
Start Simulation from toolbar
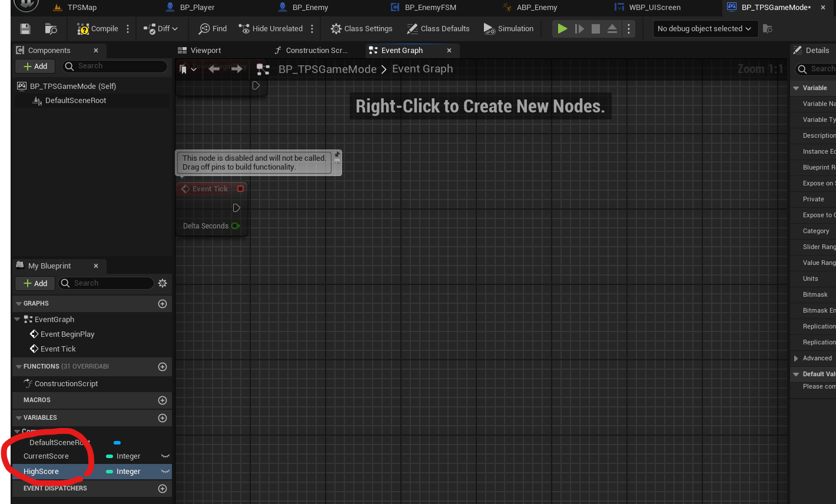tap(509, 29)
